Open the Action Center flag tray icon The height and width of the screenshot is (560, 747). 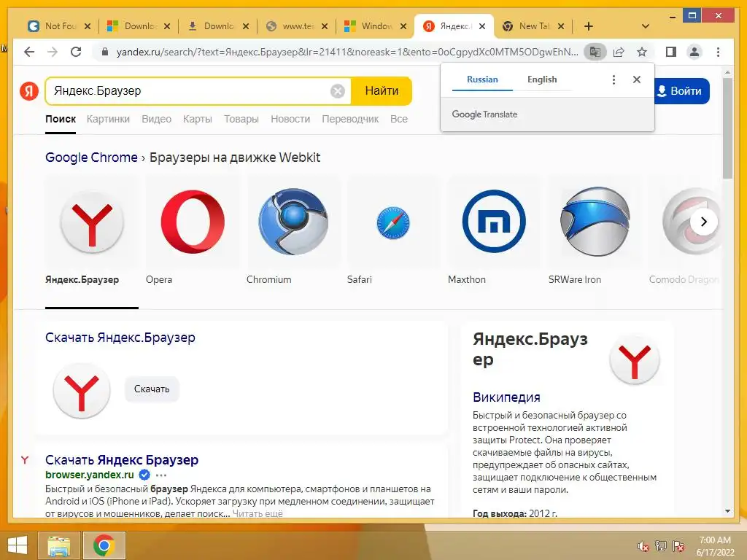(x=678, y=546)
